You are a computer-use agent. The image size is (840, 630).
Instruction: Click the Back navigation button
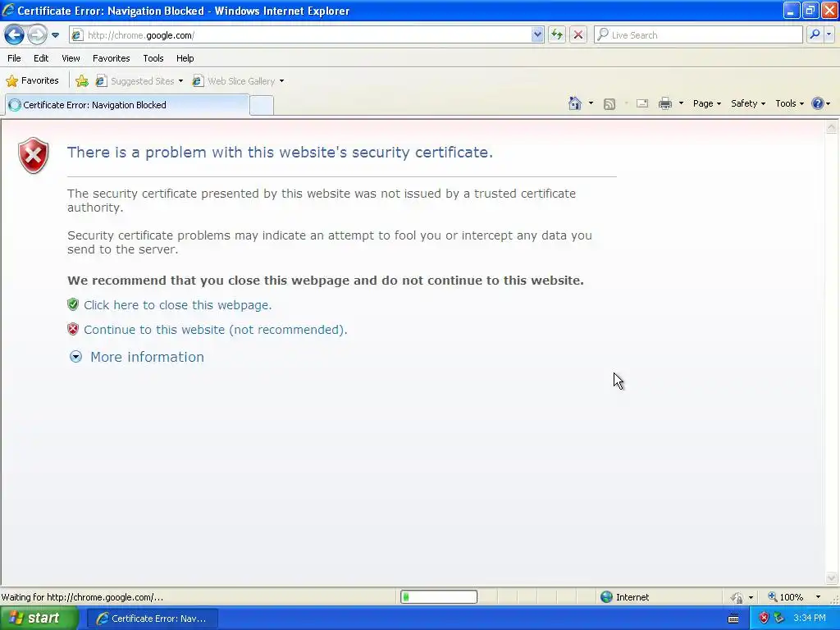coord(15,35)
